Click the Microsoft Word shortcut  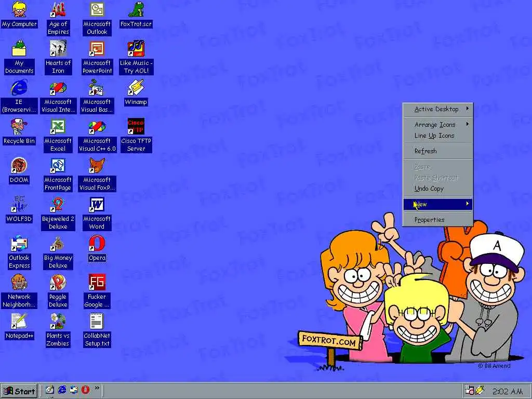[x=97, y=213]
